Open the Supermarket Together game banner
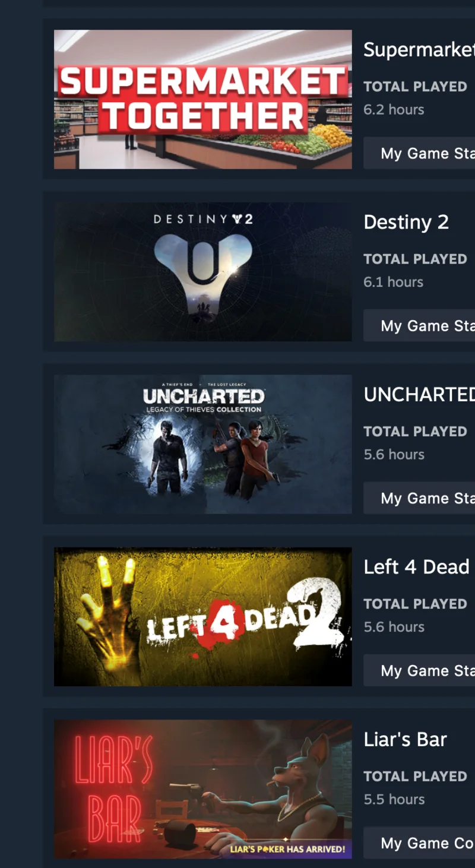 tap(202, 99)
